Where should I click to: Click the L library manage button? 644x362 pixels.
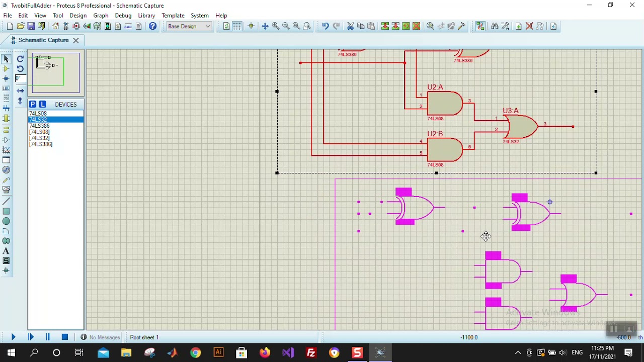42,104
